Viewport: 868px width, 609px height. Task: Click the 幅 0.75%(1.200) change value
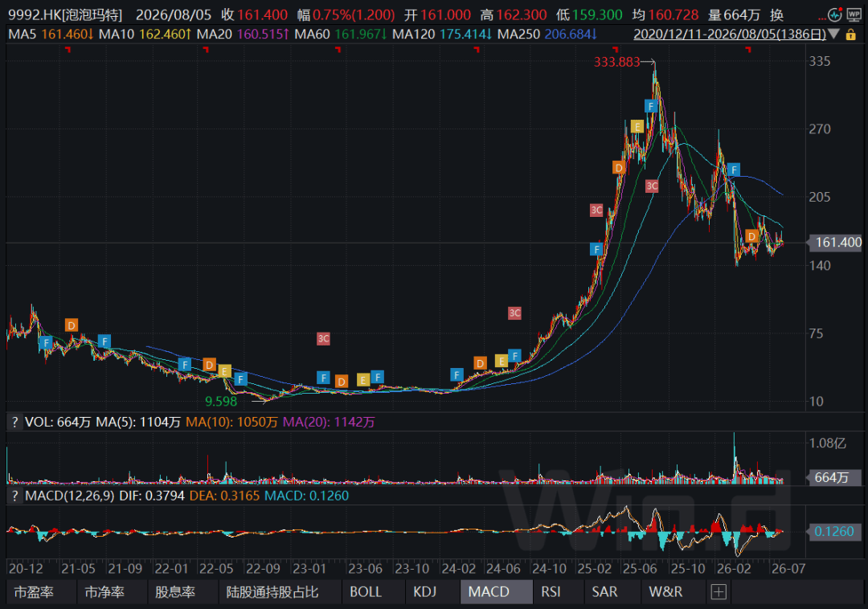click(x=346, y=15)
